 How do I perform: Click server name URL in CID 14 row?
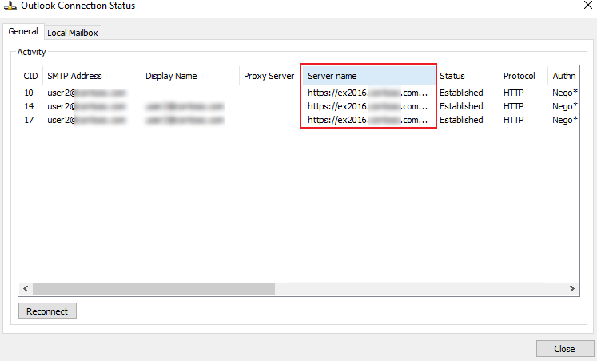pos(368,106)
